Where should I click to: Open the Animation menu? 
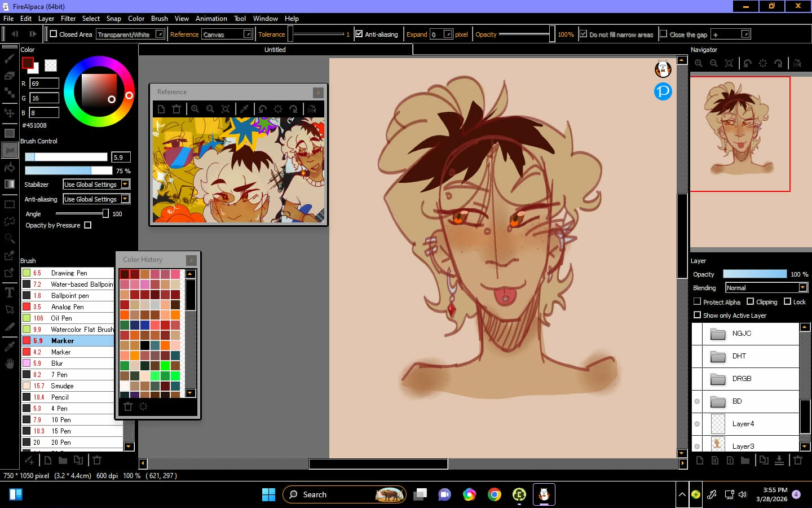[211, 19]
